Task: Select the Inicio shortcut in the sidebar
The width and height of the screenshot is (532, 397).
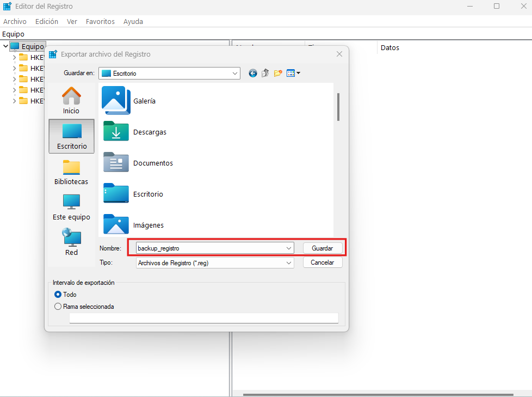Action: pos(71,100)
